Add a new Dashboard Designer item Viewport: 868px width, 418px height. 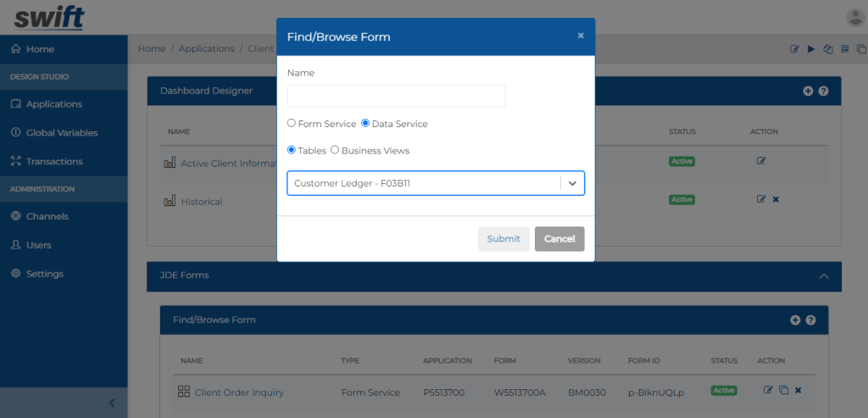[x=808, y=91]
